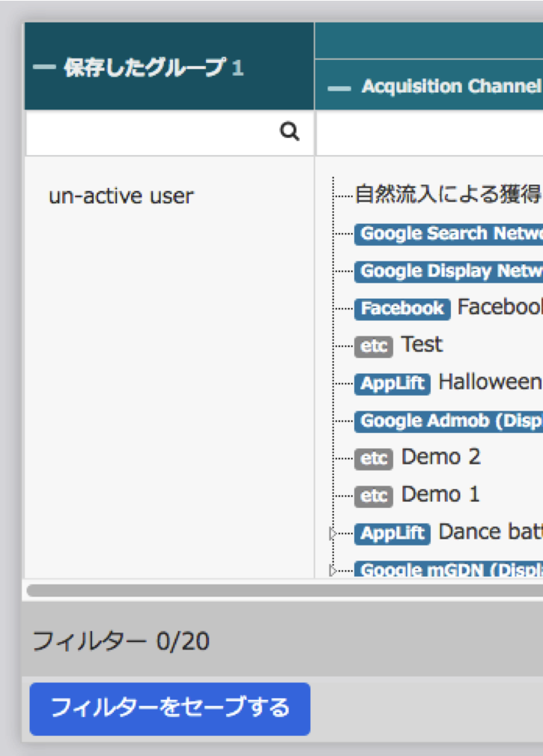
Task: Select 自然流入による獲得 tree row
Action: pos(448,194)
